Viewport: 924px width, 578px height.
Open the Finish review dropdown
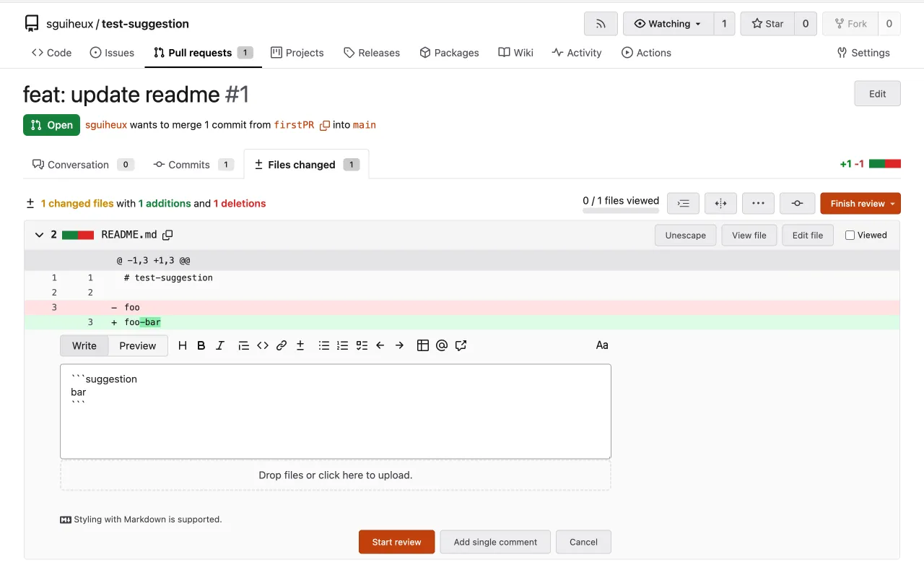pyautogui.click(x=860, y=204)
